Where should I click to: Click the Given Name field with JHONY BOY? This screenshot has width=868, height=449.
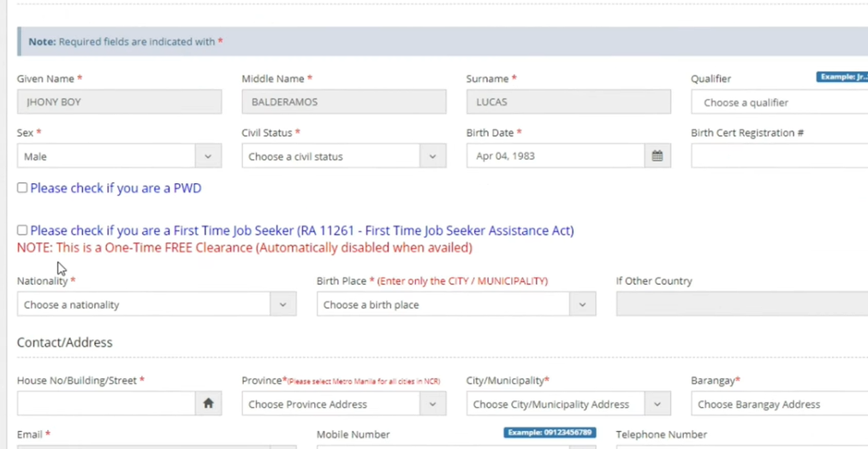119,102
